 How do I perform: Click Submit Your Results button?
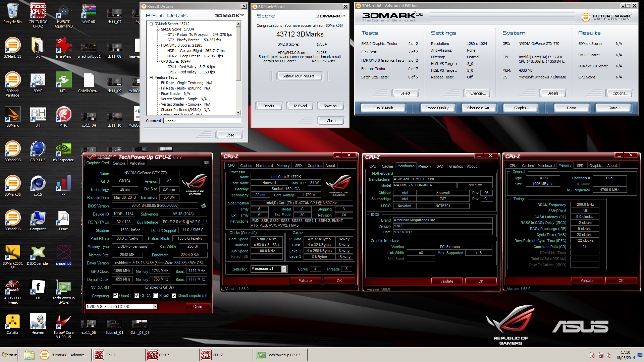click(300, 76)
